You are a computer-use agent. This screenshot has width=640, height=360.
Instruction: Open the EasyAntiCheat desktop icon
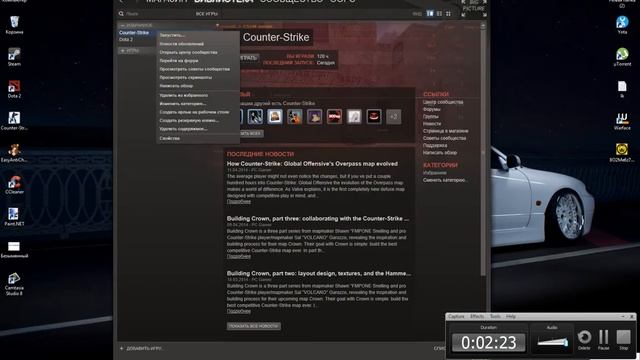(x=14, y=153)
